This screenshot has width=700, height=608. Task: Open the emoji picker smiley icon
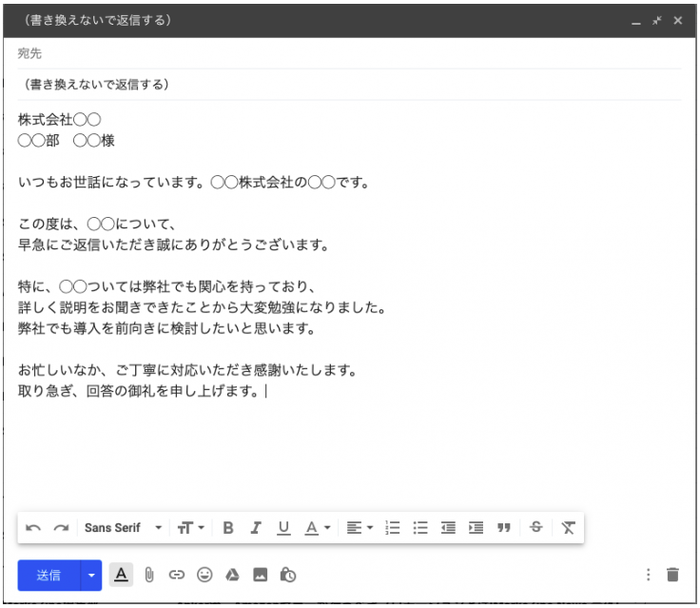(x=203, y=574)
